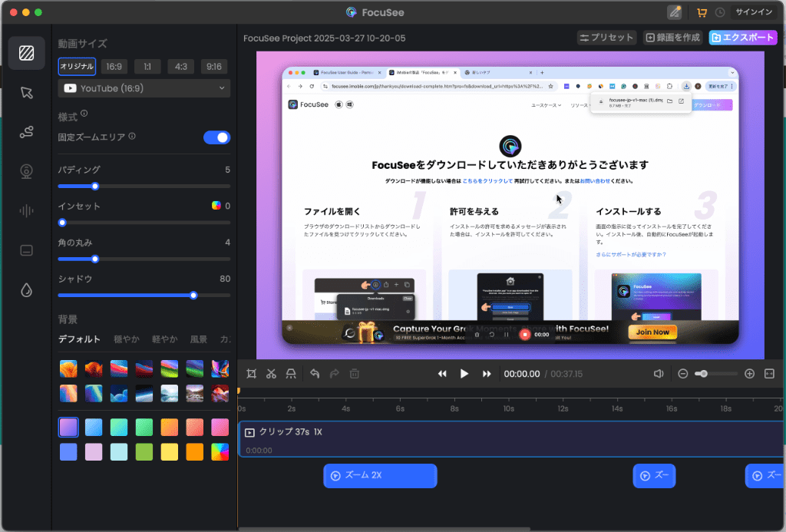Click the エクスポート button
This screenshot has height=532, width=786.
(743, 38)
